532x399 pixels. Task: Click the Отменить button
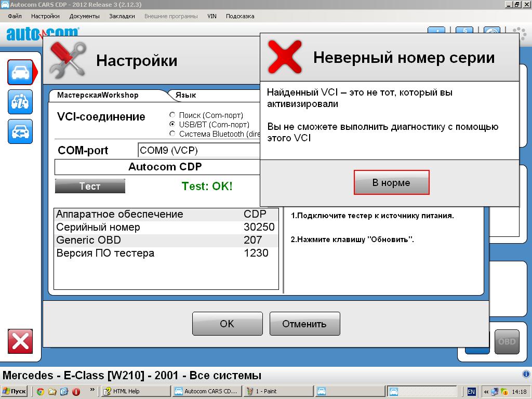(x=304, y=324)
